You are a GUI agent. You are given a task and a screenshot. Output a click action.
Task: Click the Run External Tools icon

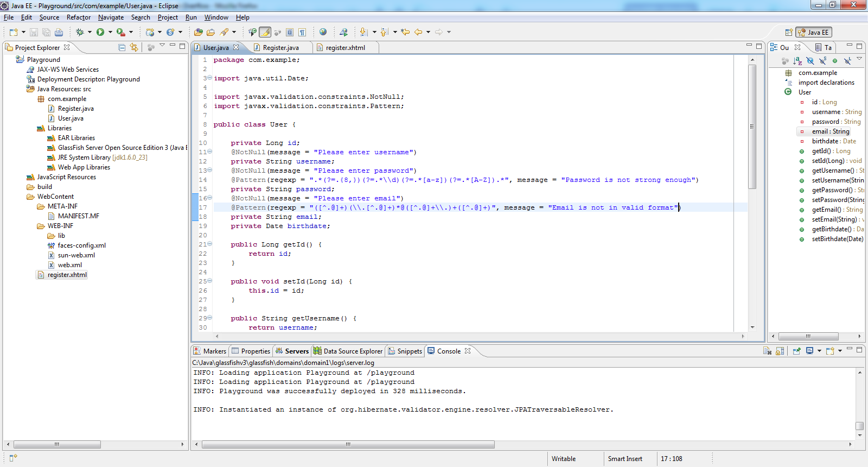pyautogui.click(x=121, y=32)
